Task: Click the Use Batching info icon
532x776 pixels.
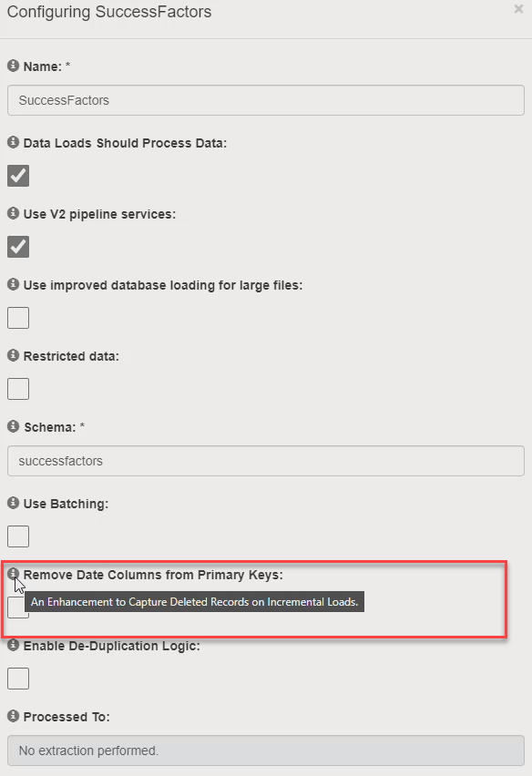Action: 14,503
